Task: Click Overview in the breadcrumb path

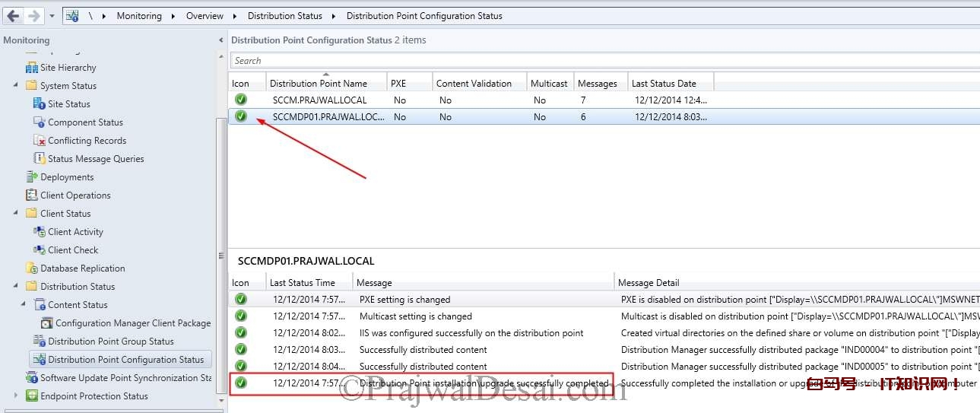Action: [x=205, y=16]
